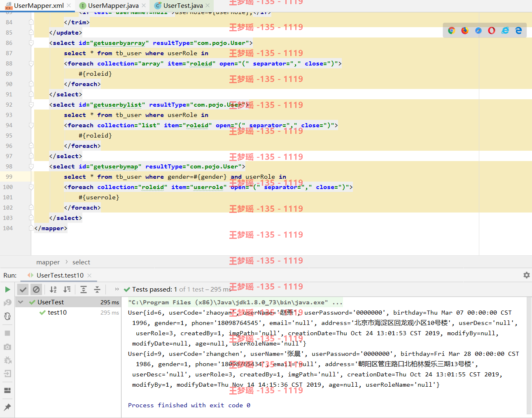Open in Safari browser icon
The height and width of the screenshot is (418, 532).
478,30
